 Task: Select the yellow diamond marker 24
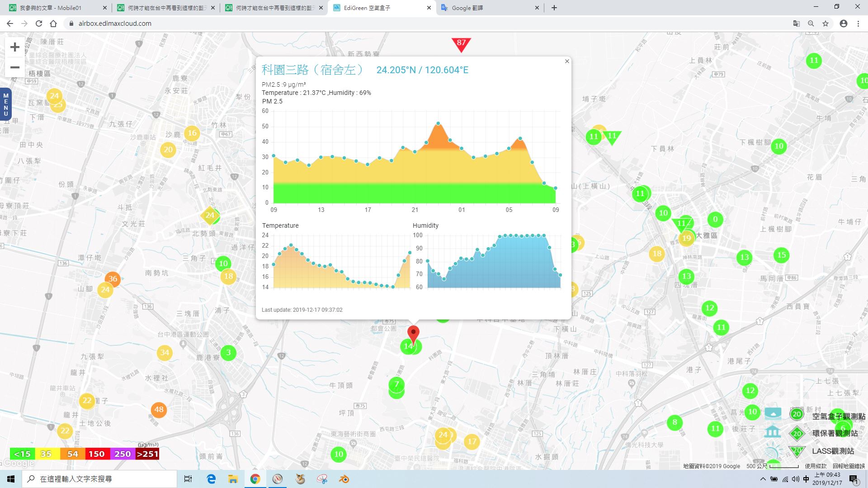point(210,216)
